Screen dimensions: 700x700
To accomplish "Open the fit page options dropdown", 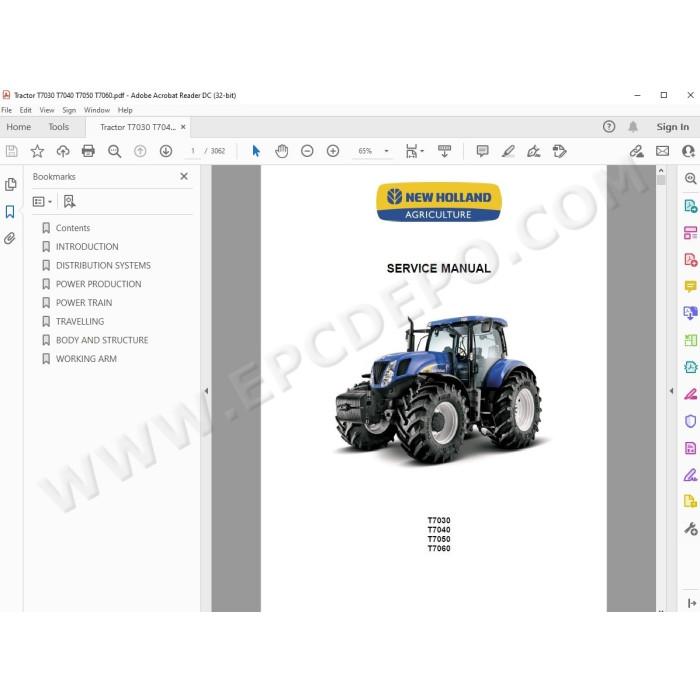I will tap(414, 151).
